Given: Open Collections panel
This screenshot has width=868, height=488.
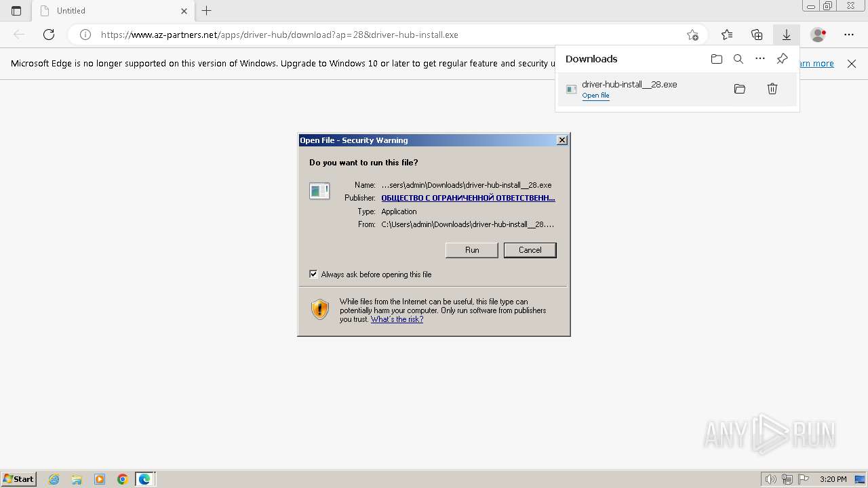Looking at the screenshot, I should coord(757,35).
